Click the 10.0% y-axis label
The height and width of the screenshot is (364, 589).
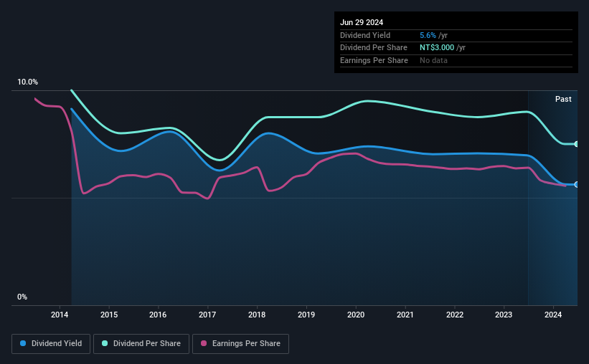27,82
